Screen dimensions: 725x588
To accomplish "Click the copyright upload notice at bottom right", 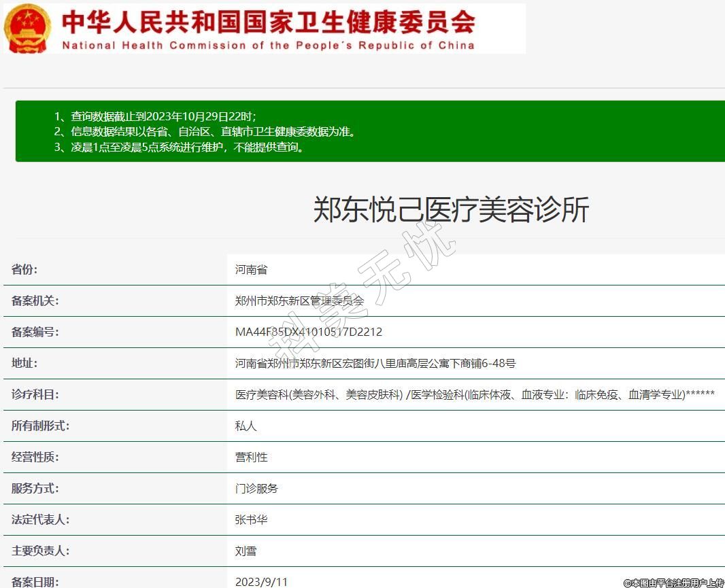I will pos(673,583).
